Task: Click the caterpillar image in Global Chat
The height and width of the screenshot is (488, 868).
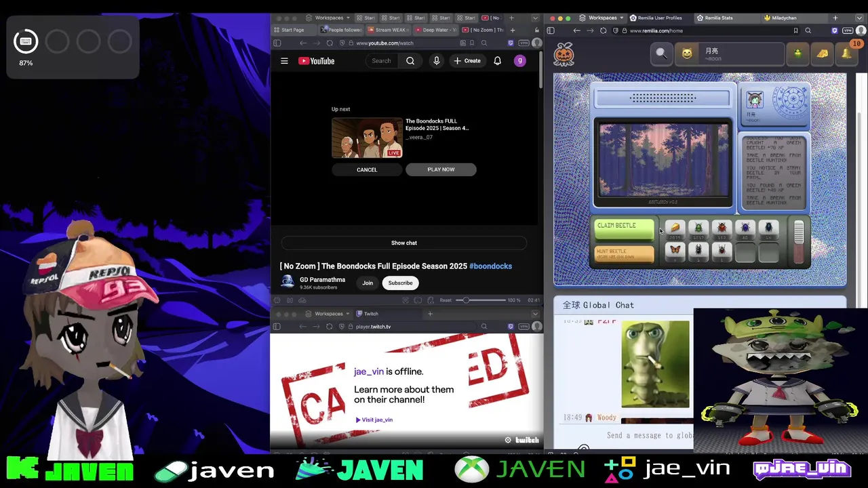Action: point(655,365)
